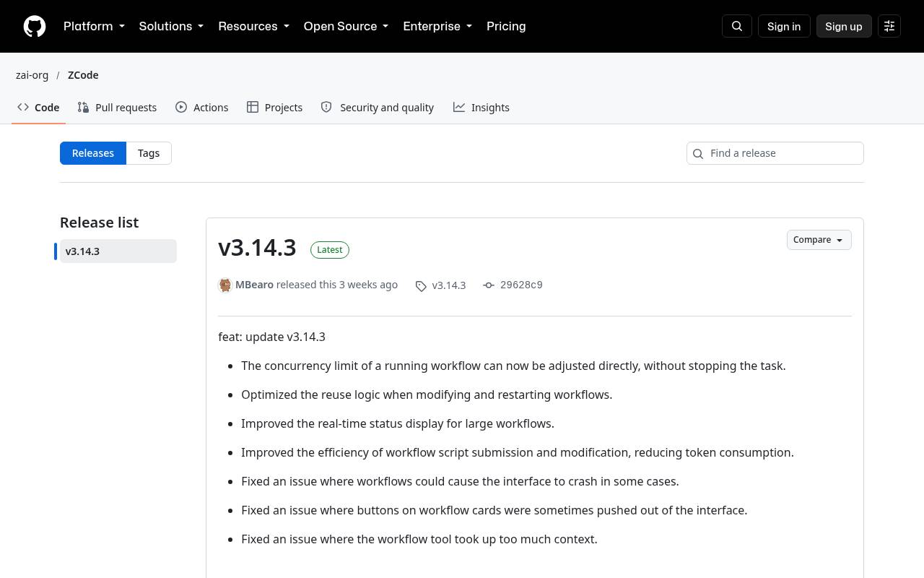The width and height of the screenshot is (924, 578).
Task: Open the Pull requests tab
Action: [117, 107]
